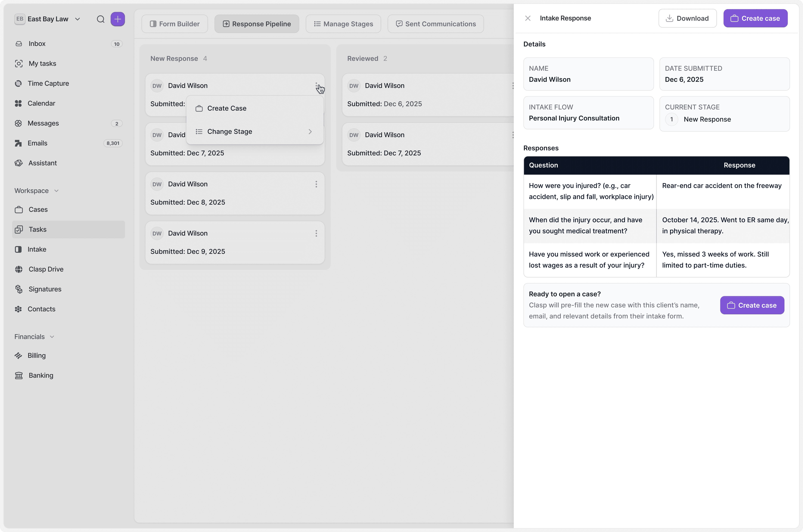Click the DW avatar on Dec 8 card

click(157, 184)
